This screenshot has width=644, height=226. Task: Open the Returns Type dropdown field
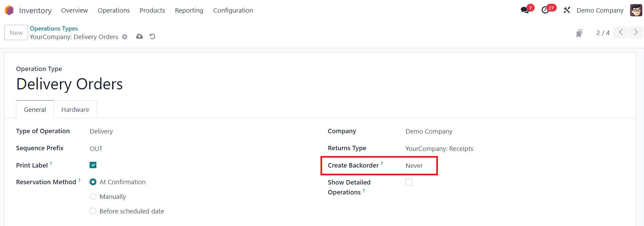coord(439,149)
